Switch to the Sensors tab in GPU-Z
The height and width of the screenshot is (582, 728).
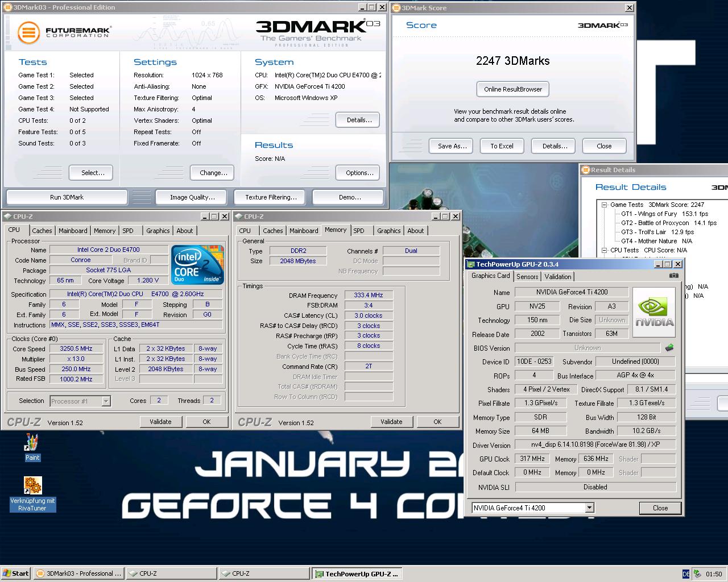pos(527,277)
